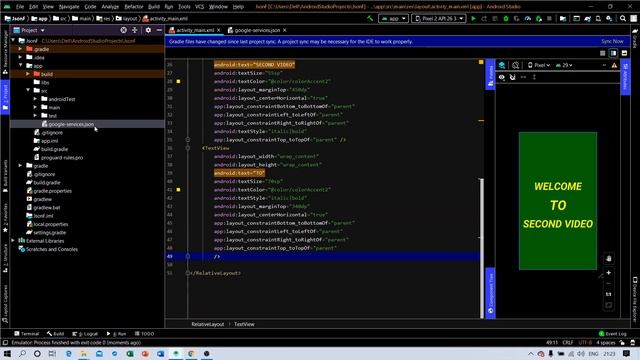640x360 pixels.
Task: Open Project view type dropdown
Action: pos(29,30)
